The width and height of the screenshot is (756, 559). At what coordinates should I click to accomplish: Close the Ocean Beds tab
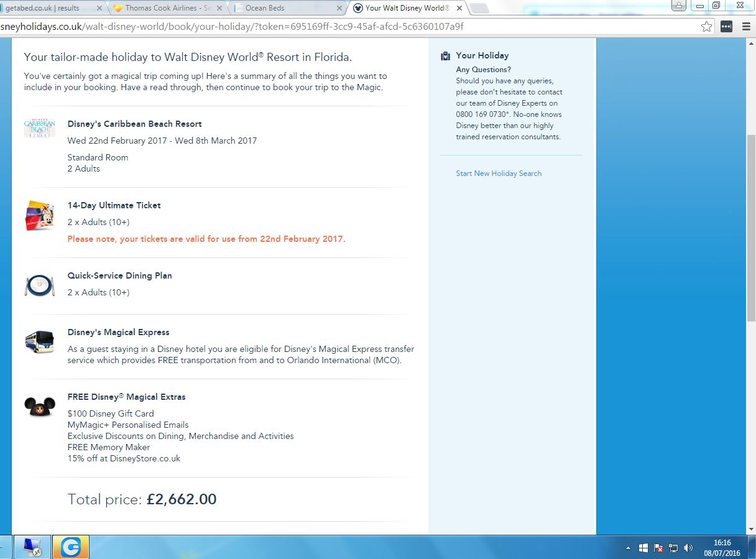coord(339,8)
